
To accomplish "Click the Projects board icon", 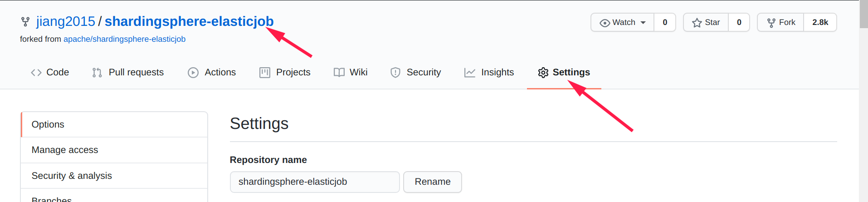I will (265, 73).
